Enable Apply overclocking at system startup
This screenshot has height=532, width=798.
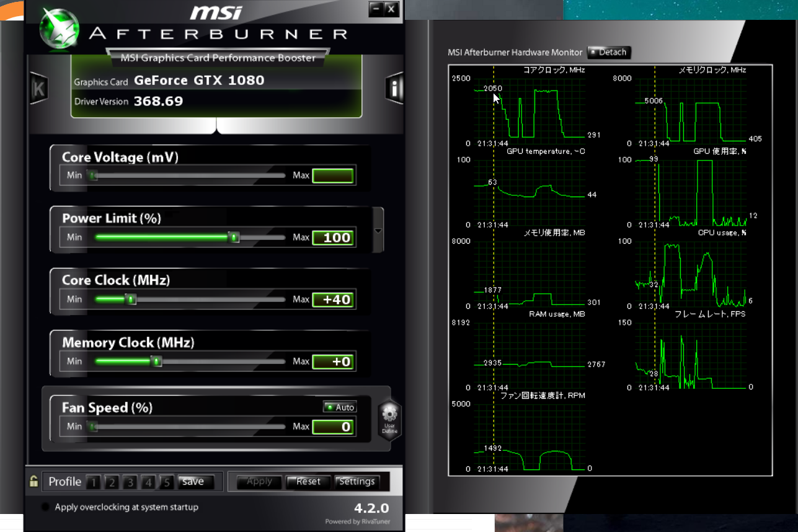click(45, 507)
